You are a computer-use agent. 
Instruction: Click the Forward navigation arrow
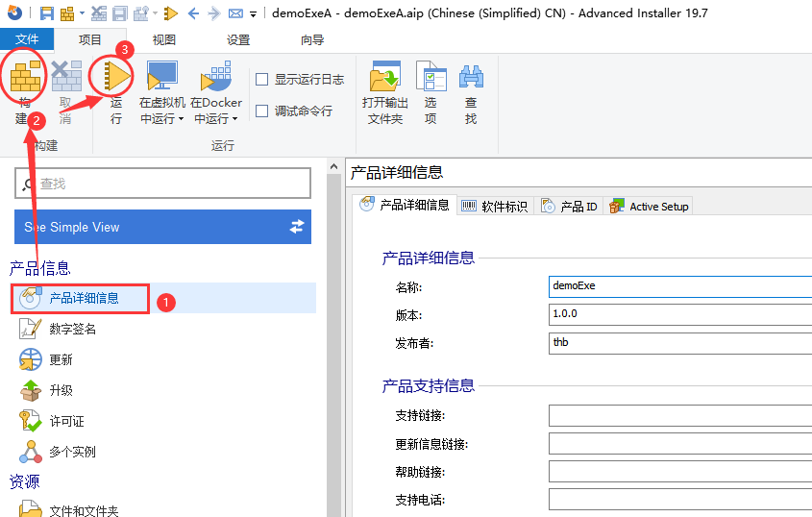(214, 13)
